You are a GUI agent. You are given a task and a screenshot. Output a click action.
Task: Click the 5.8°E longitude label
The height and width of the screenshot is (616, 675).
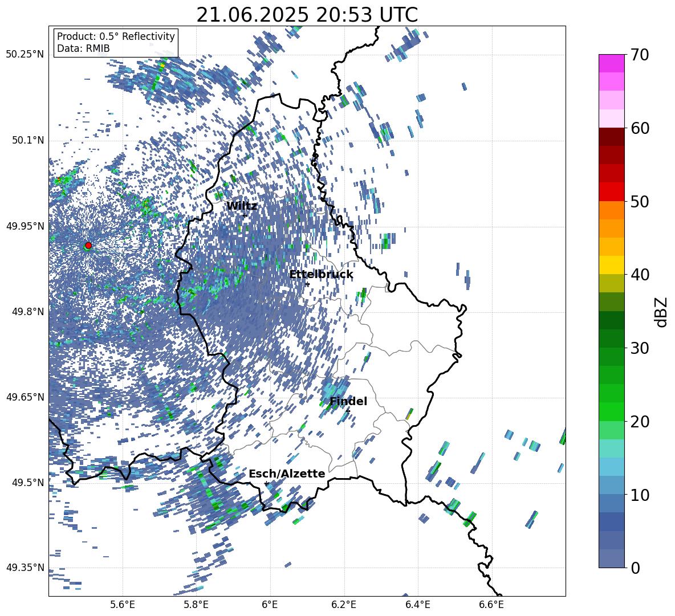(196, 605)
